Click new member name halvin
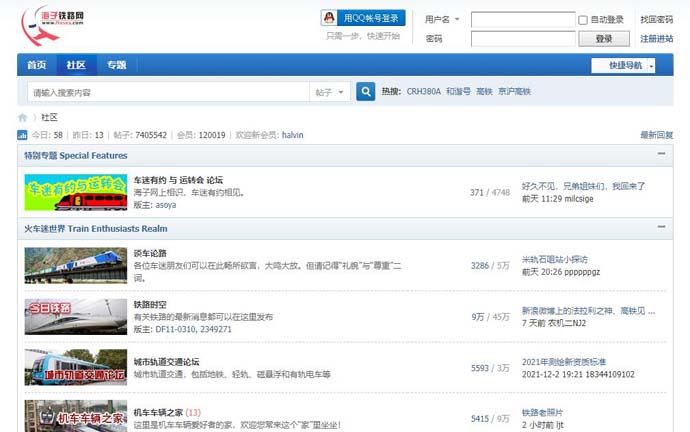 293,135
